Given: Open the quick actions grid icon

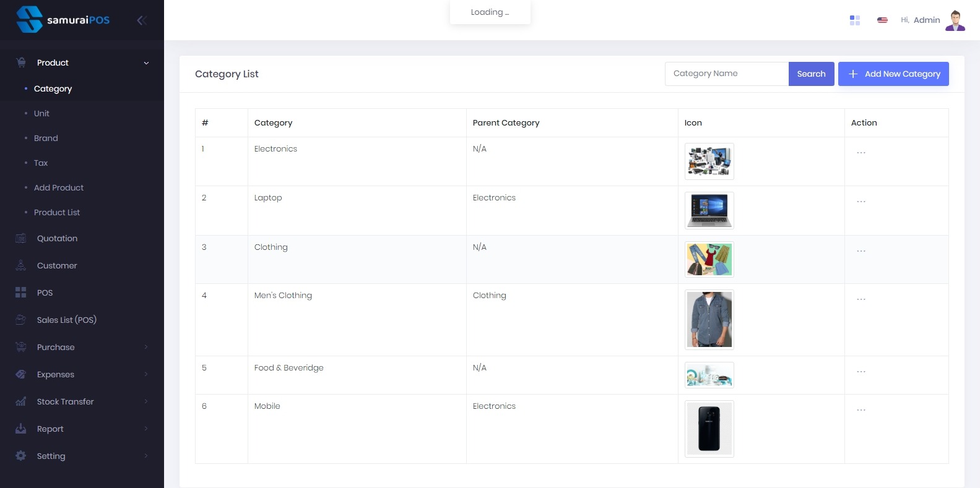Looking at the screenshot, I should (x=855, y=20).
